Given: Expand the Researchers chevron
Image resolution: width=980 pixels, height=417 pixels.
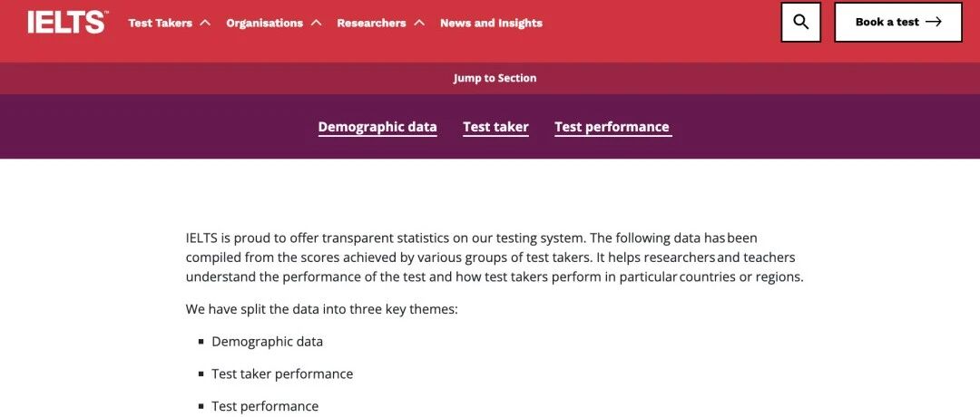Looking at the screenshot, I should pyautogui.click(x=419, y=23).
